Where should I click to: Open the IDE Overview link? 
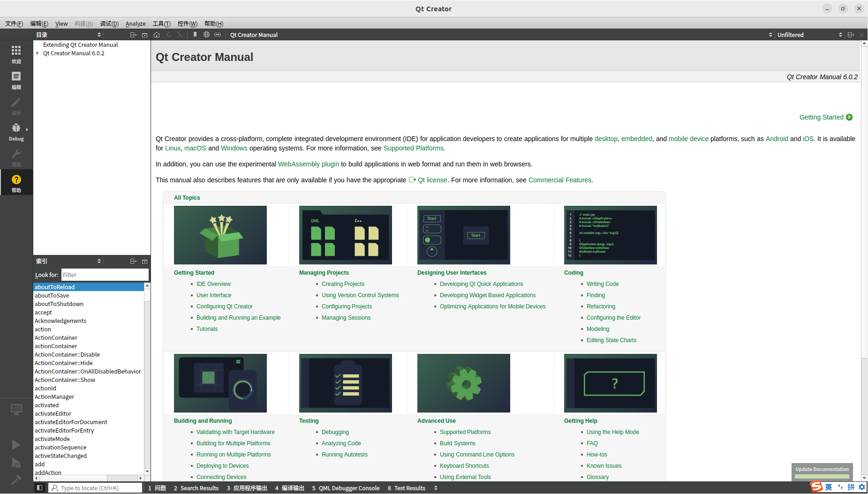pos(213,284)
